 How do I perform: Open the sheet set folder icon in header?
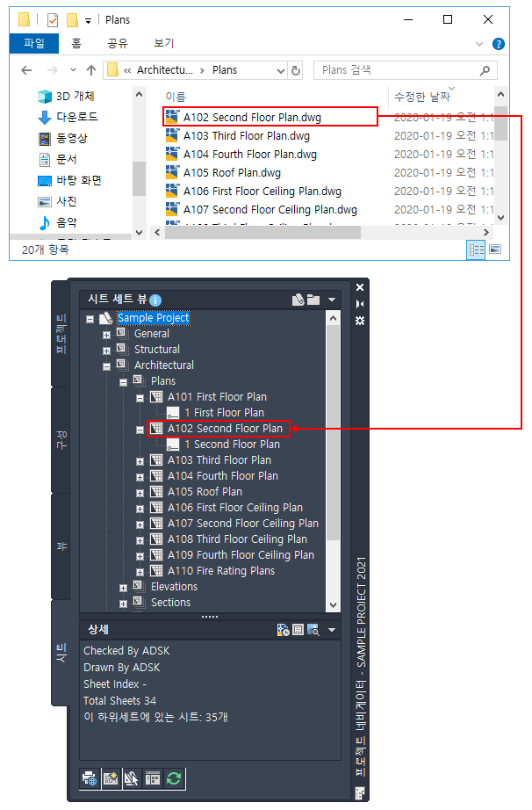point(313,300)
